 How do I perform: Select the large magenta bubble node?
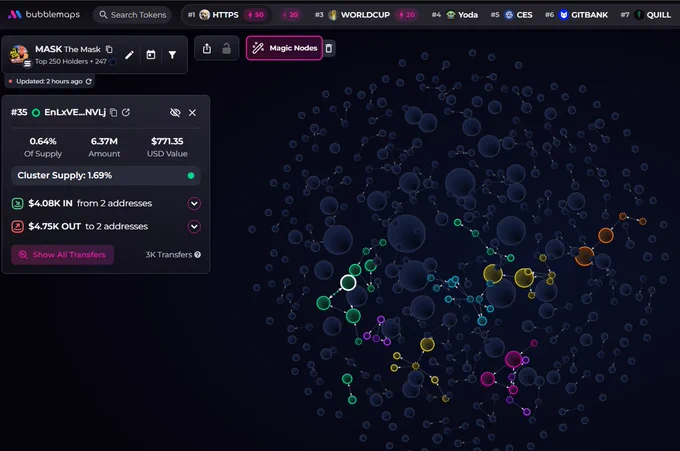[x=513, y=359]
